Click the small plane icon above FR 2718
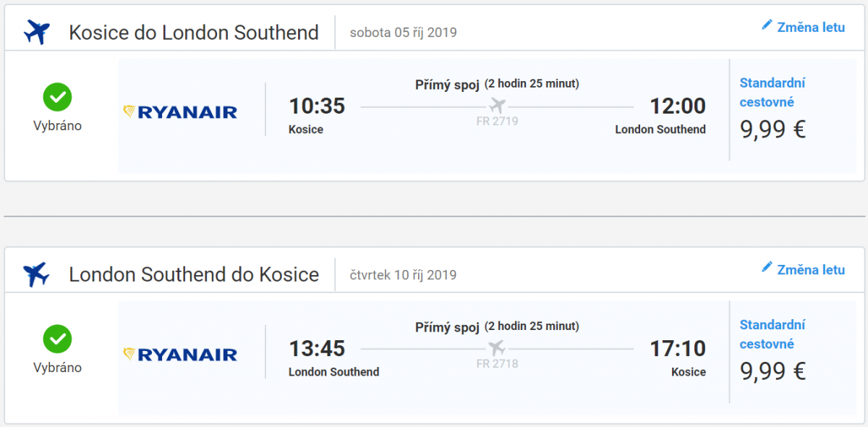 [497, 348]
